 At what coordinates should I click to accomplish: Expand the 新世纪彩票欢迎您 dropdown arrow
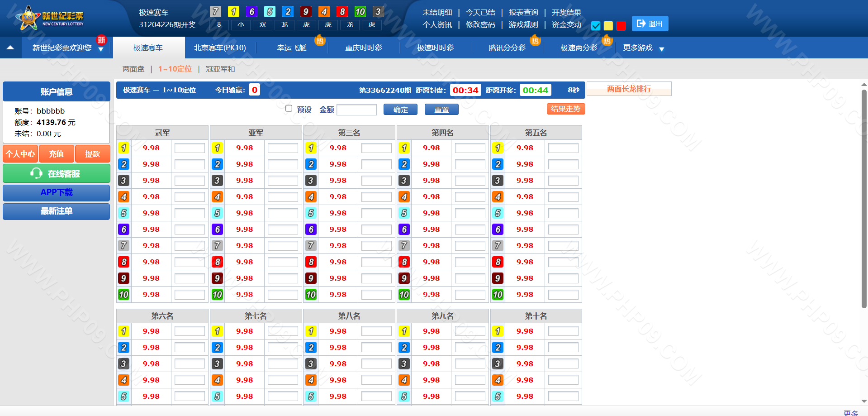coord(101,49)
